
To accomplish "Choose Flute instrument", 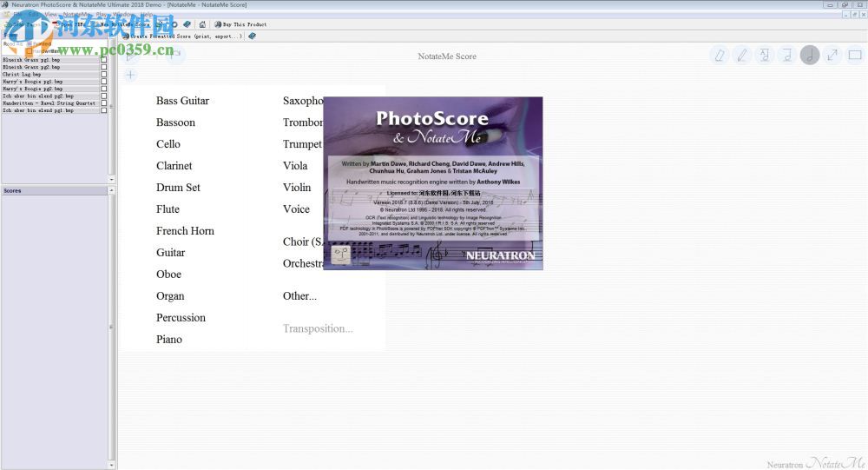I will 168,209.
